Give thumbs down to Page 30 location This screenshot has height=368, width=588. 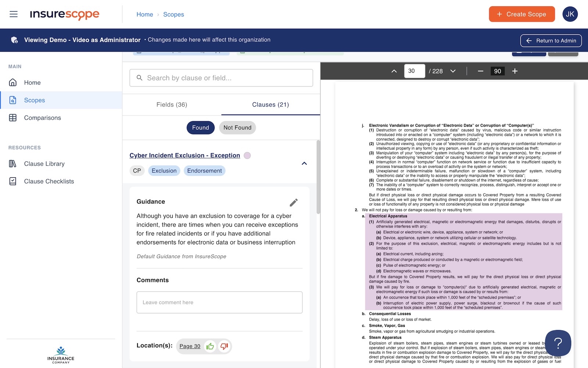point(224,346)
